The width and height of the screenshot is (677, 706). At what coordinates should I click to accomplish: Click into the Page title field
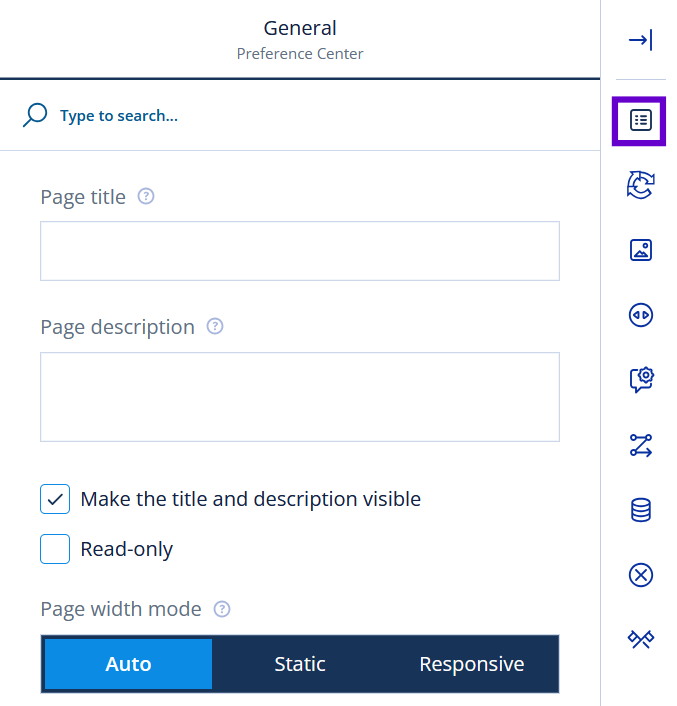tap(300, 251)
